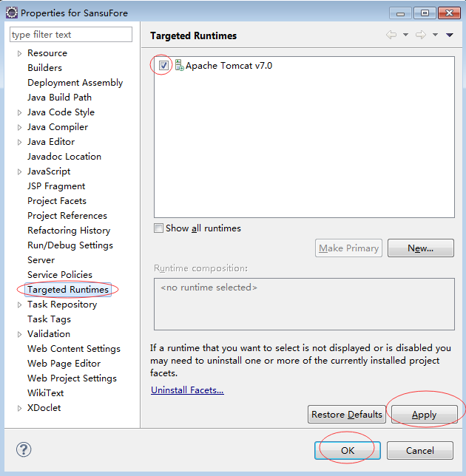Open WikiText properties page
Viewport: 466px width, 476px height.
point(46,392)
